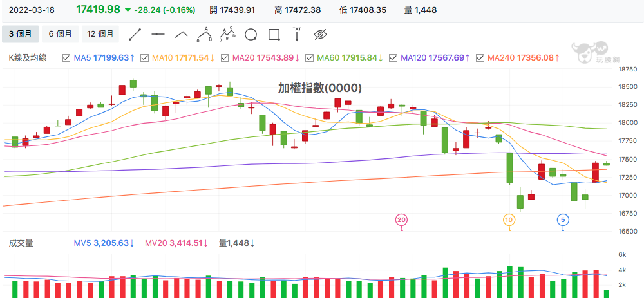The height and width of the screenshot is (298, 644).
Task: Toggle drawing visibility with the crossed eye icon
Action: point(319,34)
